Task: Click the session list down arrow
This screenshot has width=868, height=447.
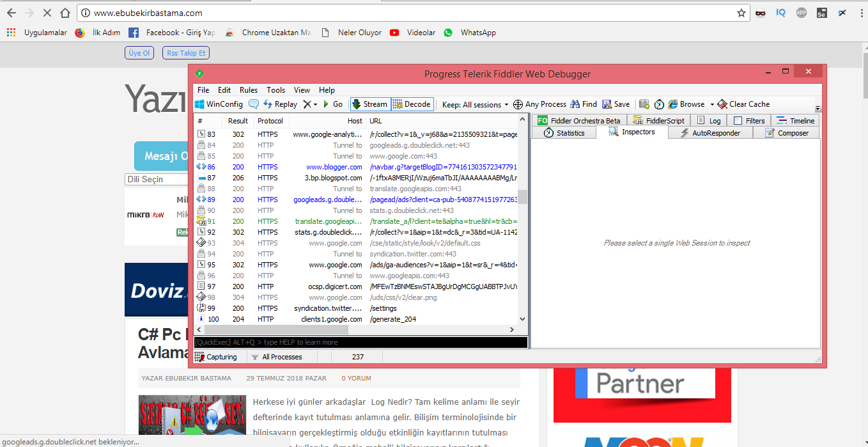Action: [523, 319]
